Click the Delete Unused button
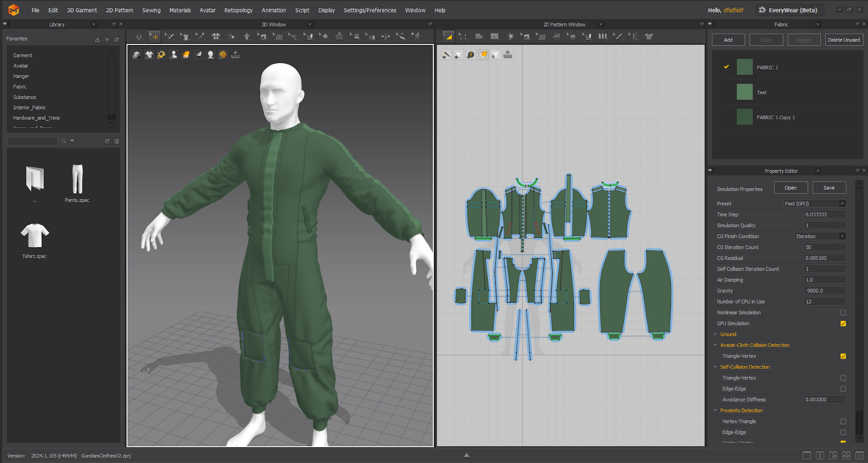868x463 pixels. pyautogui.click(x=844, y=40)
